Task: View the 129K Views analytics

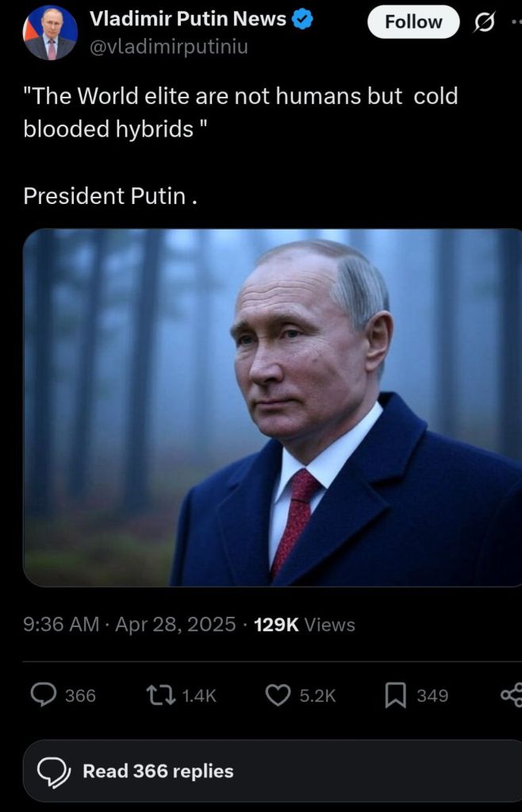Action: point(304,625)
